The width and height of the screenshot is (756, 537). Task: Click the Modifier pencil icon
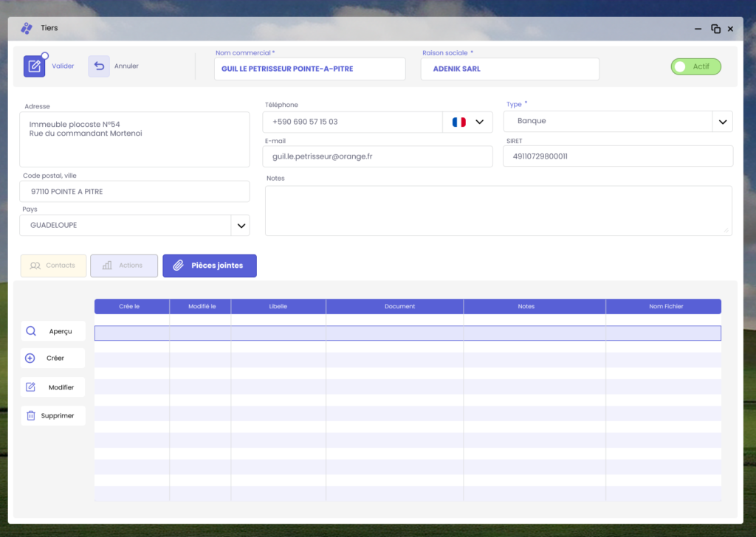[30, 387]
